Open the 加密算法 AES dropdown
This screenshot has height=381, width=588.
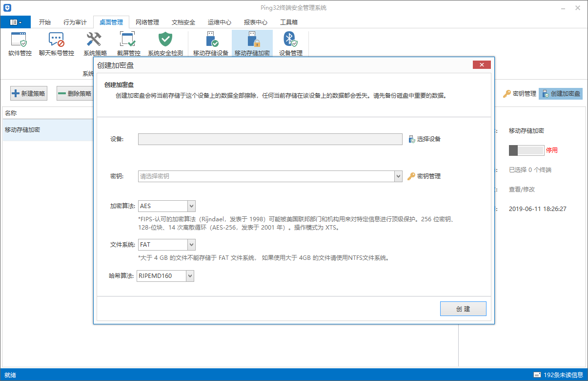click(x=167, y=206)
